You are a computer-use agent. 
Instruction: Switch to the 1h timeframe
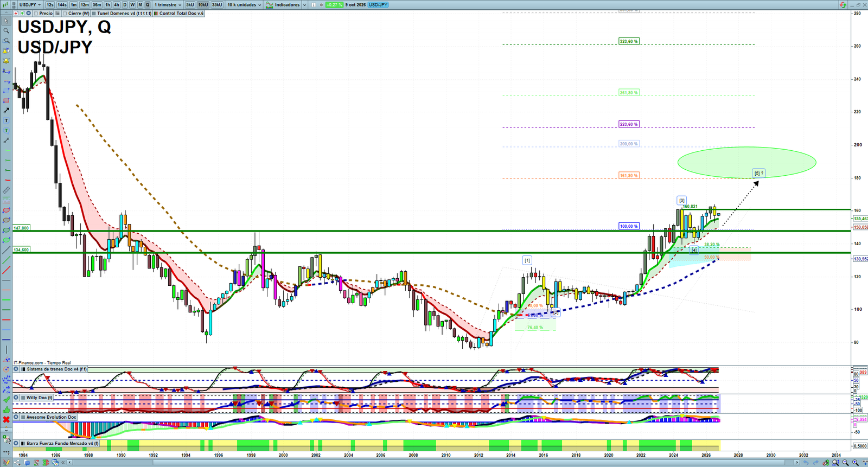107,5
